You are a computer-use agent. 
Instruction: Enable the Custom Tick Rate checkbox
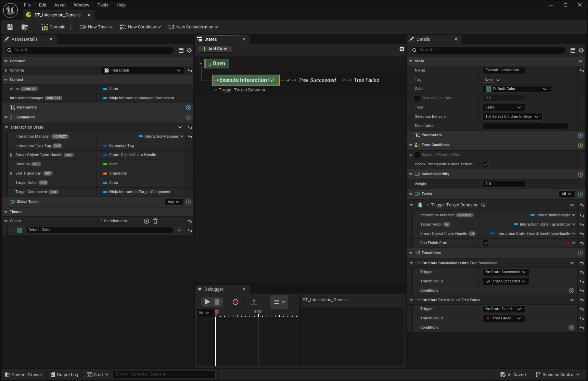coord(417,98)
